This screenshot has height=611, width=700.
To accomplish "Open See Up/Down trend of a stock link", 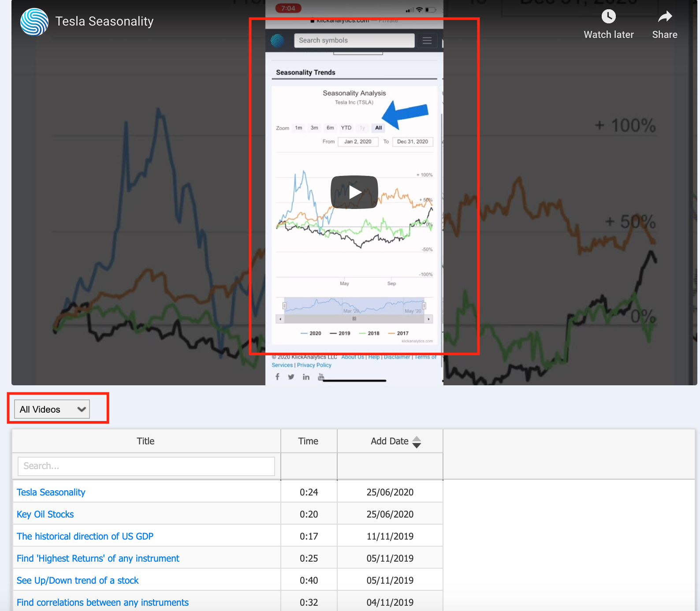I will coord(78,580).
